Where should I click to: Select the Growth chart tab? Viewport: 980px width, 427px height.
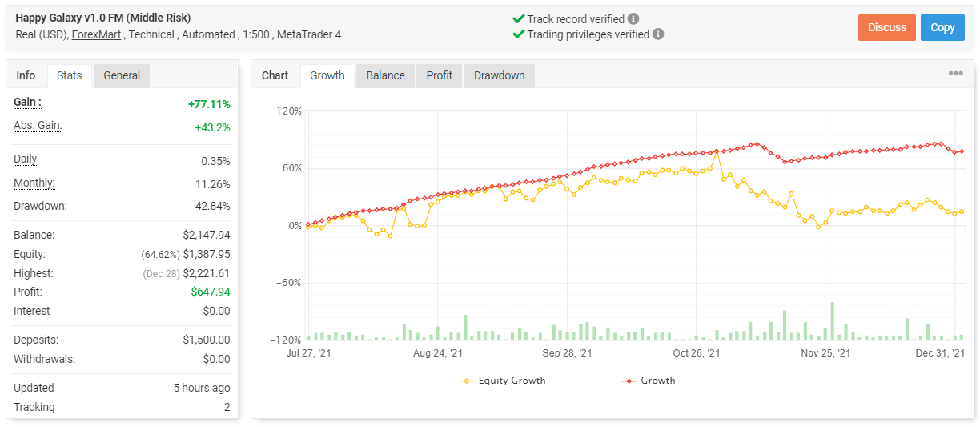point(327,75)
